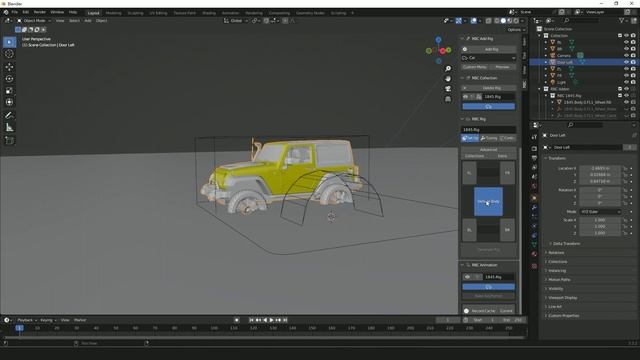Screen dimensions: 640x360
Task: Select the Rotate tool
Action: [9, 78]
